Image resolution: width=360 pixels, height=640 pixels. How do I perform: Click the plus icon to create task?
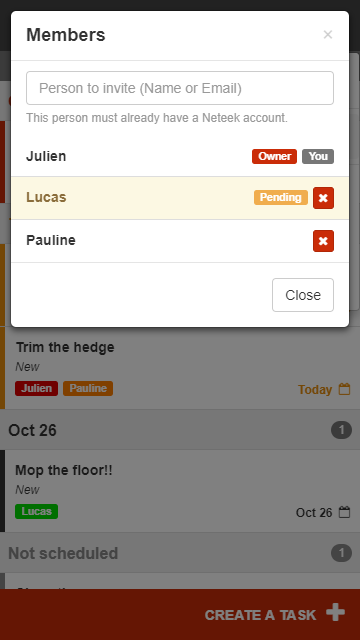pyautogui.click(x=336, y=613)
